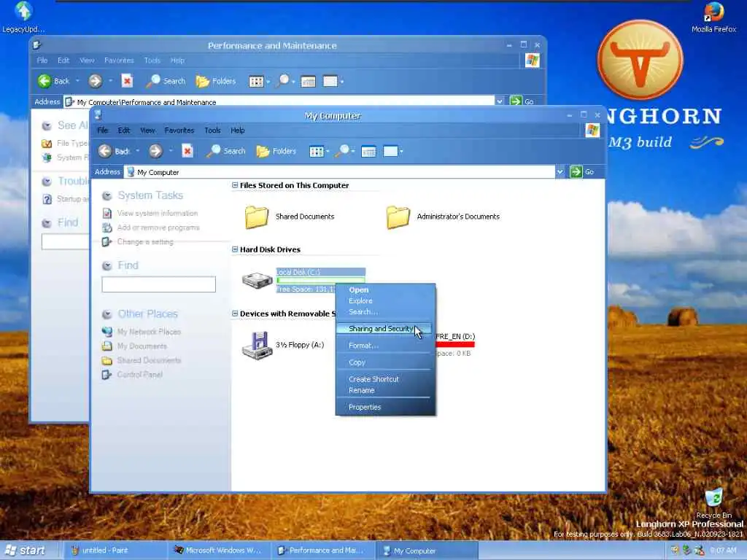
Task: Click View system information link
Action: pyautogui.click(x=158, y=214)
